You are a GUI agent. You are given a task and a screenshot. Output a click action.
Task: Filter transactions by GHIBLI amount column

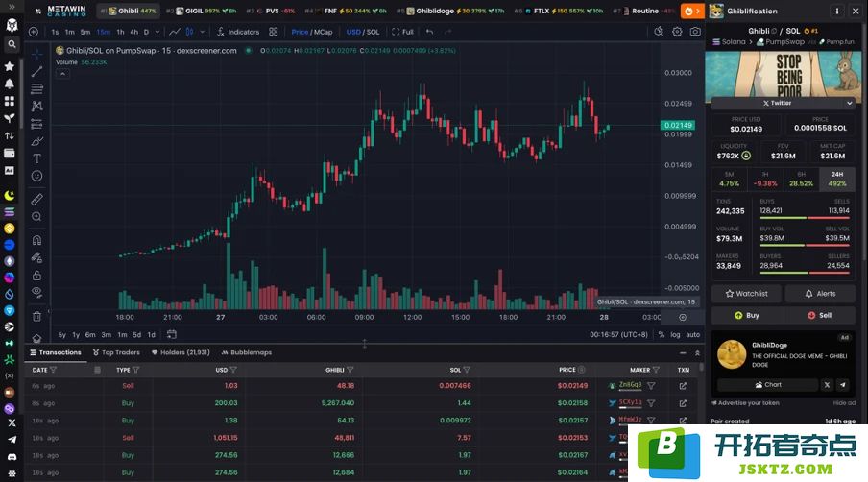pos(350,370)
